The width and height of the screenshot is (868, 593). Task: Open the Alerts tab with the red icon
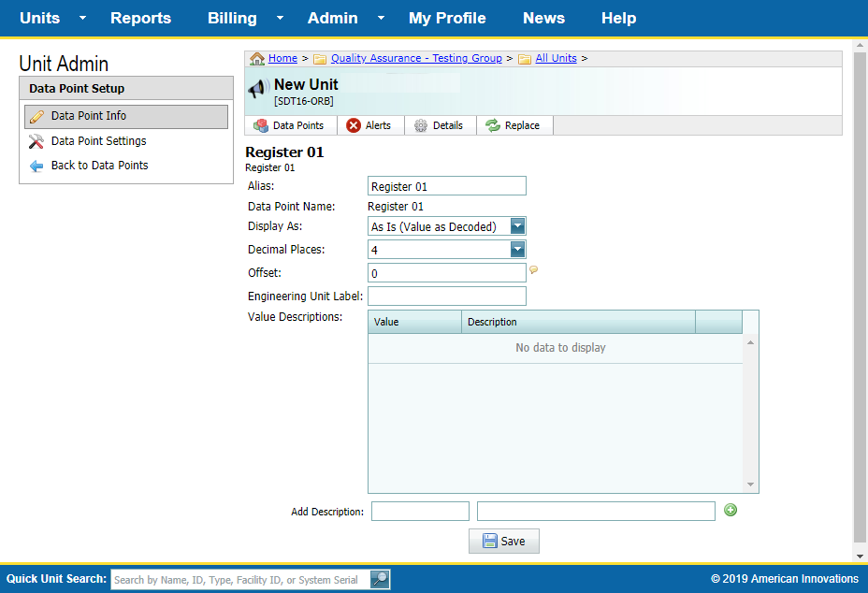click(353, 124)
